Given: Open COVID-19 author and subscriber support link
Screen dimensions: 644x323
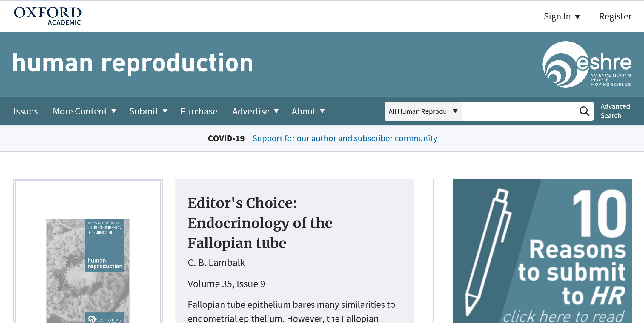Looking at the screenshot, I should (x=345, y=138).
